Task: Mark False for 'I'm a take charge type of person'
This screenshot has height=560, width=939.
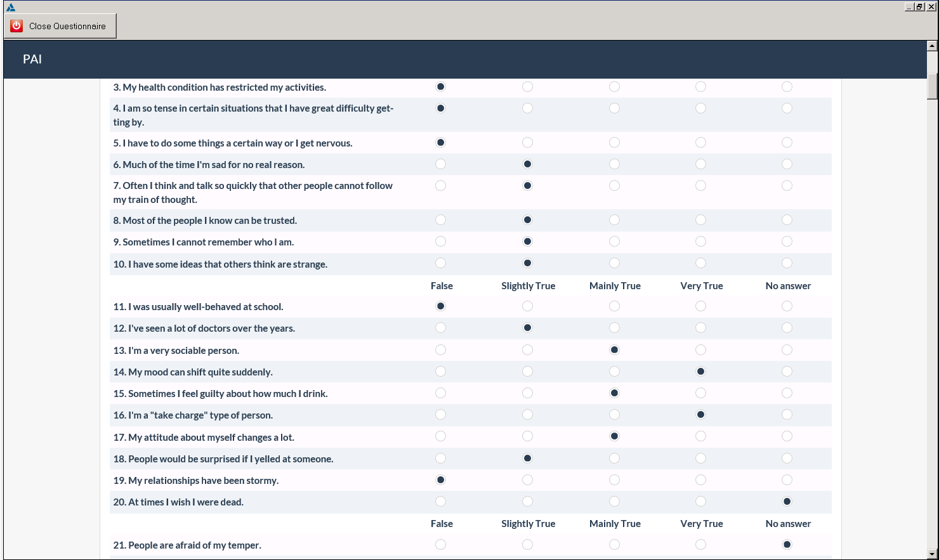Action: [440, 414]
